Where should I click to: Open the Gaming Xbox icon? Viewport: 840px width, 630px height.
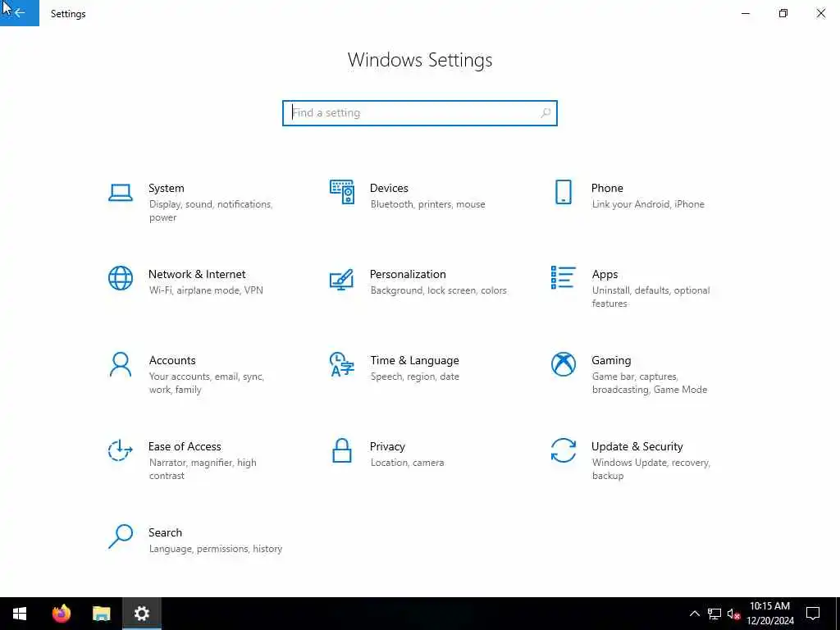563,364
